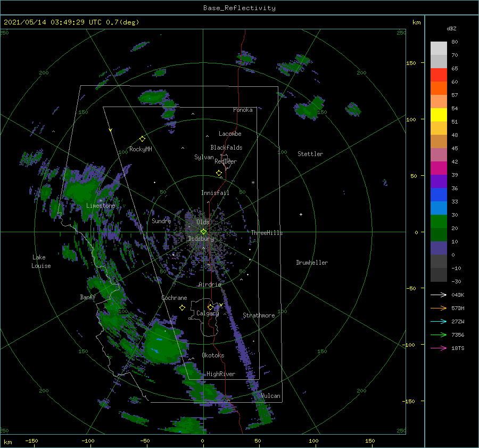Image resolution: width=479 pixels, height=448 pixels.
Task: Click the orange 57DM arrow in legend
Action: click(439, 308)
